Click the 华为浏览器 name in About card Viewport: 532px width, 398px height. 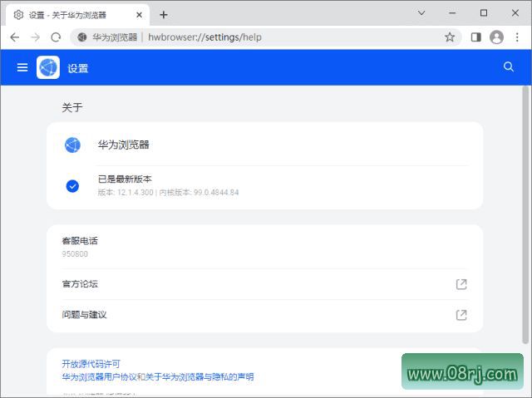[x=124, y=145]
